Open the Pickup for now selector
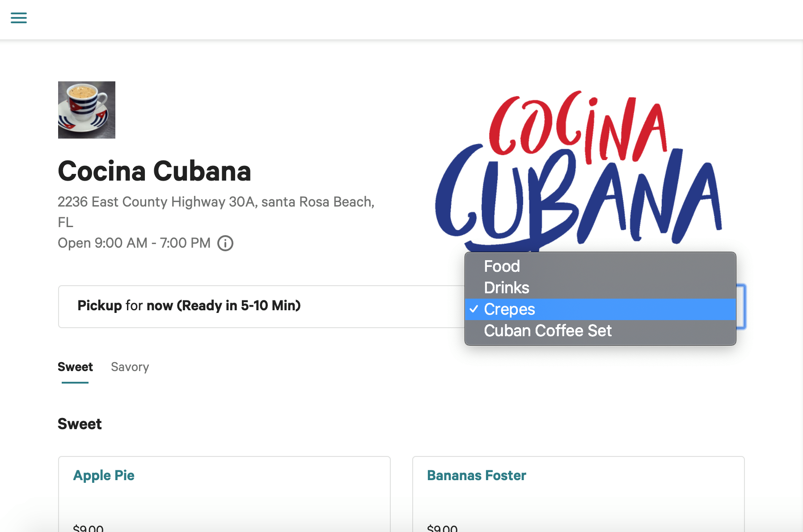The height and width of the screenshot is (532, 803). pos(262,307)
